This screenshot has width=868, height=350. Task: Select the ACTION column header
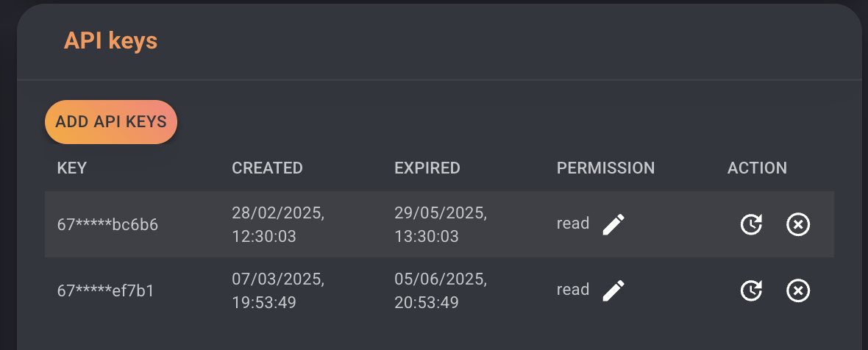click(757, 168)
